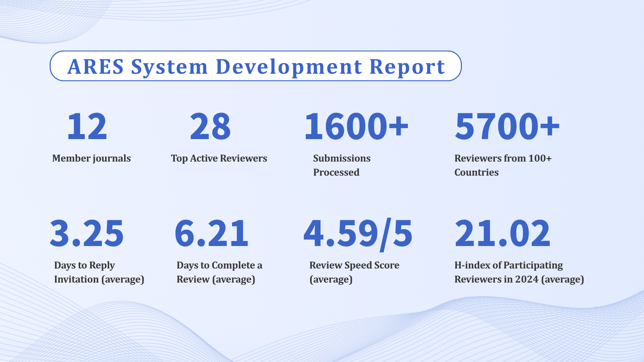Image resolution: width=644 pixels, height=362 pixels.
Task: Select the '3.25' value
Action: tap(87, 233)
